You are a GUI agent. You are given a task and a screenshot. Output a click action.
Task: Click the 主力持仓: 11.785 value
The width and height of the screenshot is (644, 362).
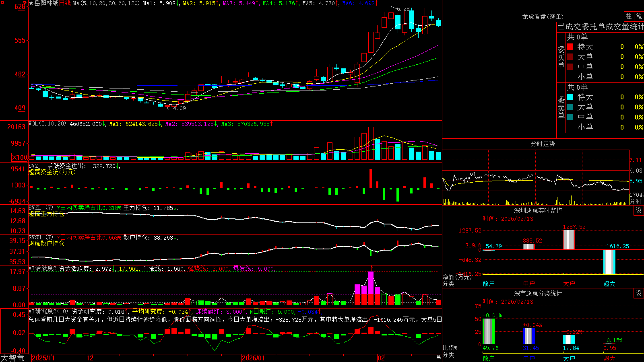pyautogui.click(x=148, y=208)
